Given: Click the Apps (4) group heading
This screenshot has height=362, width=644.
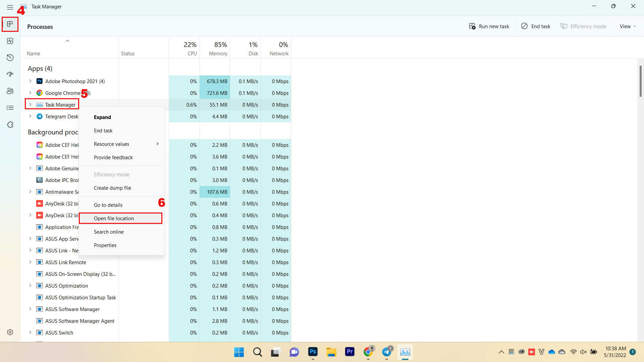Looking at the screenshot, I should coord(40,69).
